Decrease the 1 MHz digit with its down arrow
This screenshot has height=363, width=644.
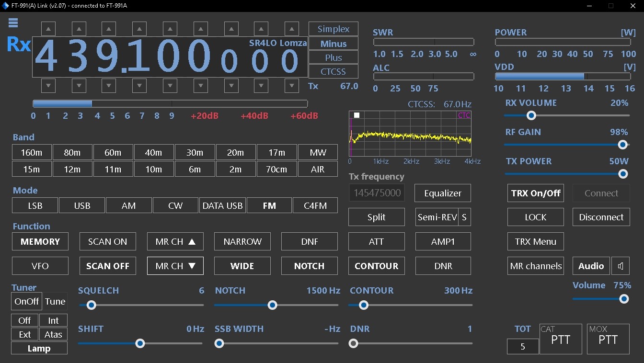109,86
